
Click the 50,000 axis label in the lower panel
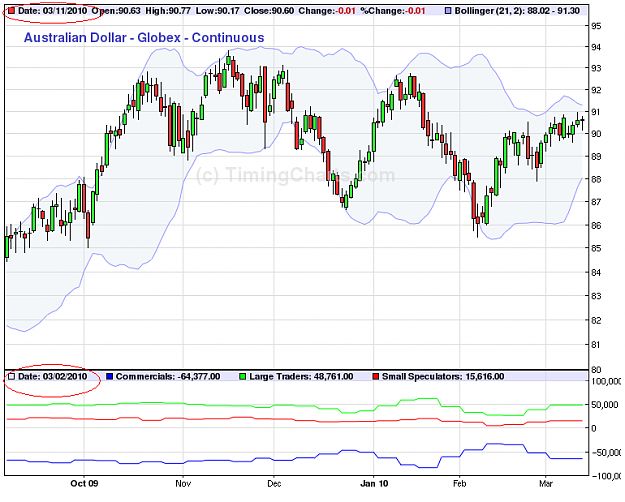(604, 405)
